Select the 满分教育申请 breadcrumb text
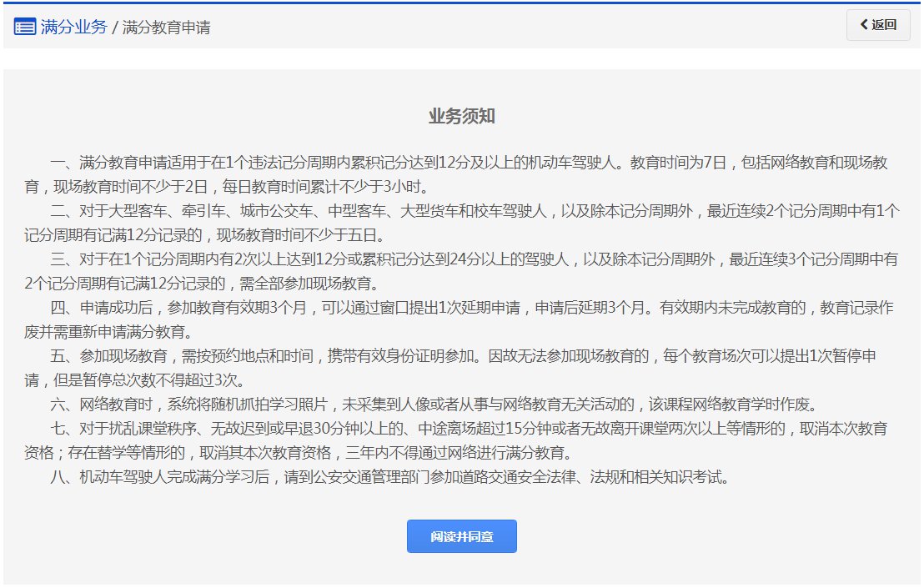 166,28
